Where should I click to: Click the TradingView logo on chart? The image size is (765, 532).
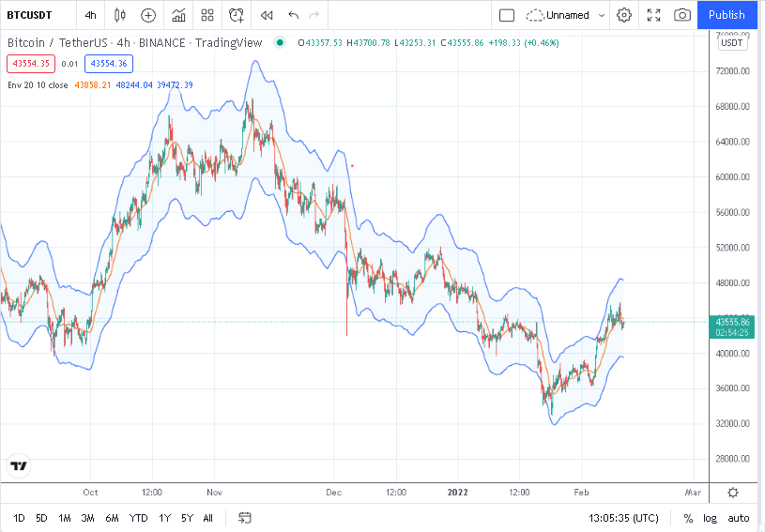pyautogui.click(x=19, y=466)
